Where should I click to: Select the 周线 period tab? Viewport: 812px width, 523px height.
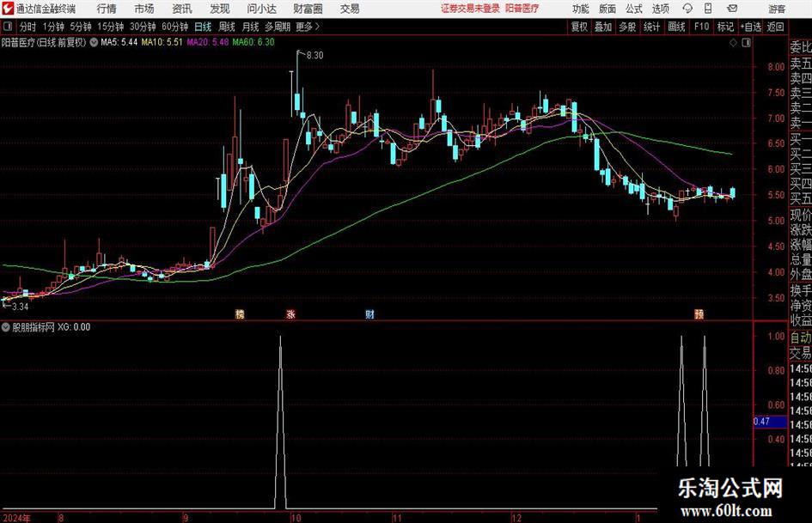[227, 27]
